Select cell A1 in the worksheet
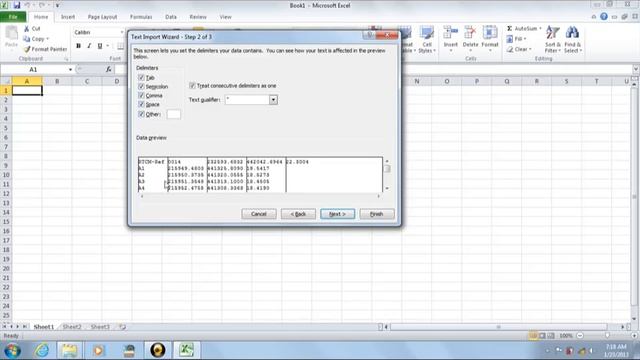Image resolution: width=640 pixels, height=360 pixels. click(x=27, y=90)
